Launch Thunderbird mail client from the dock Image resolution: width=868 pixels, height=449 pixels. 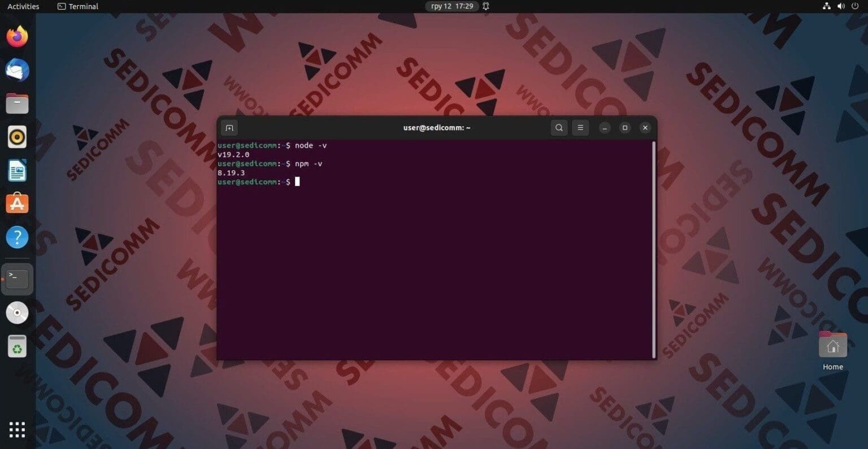17,70
